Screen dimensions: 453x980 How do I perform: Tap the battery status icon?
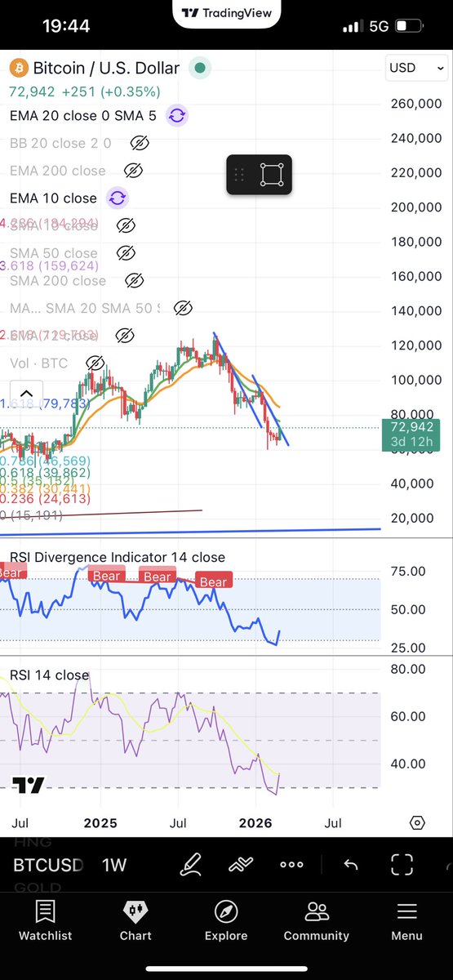[x=407, y=26]
